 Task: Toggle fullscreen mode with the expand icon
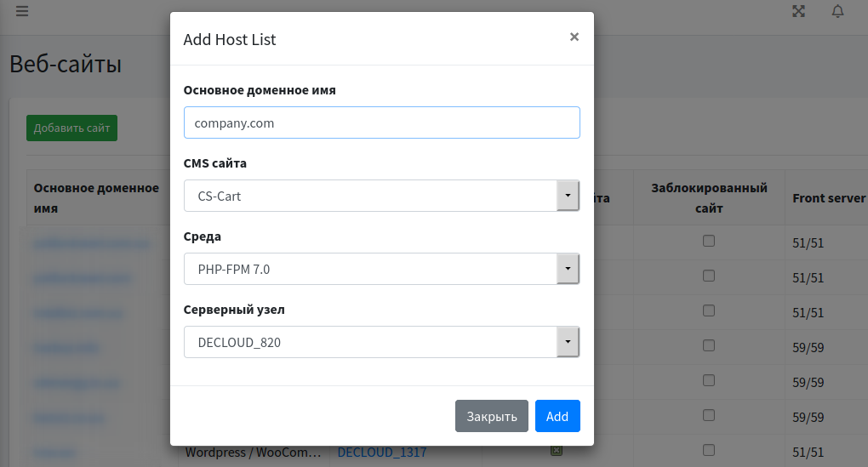pyautogui.click(x=798, y=11)
